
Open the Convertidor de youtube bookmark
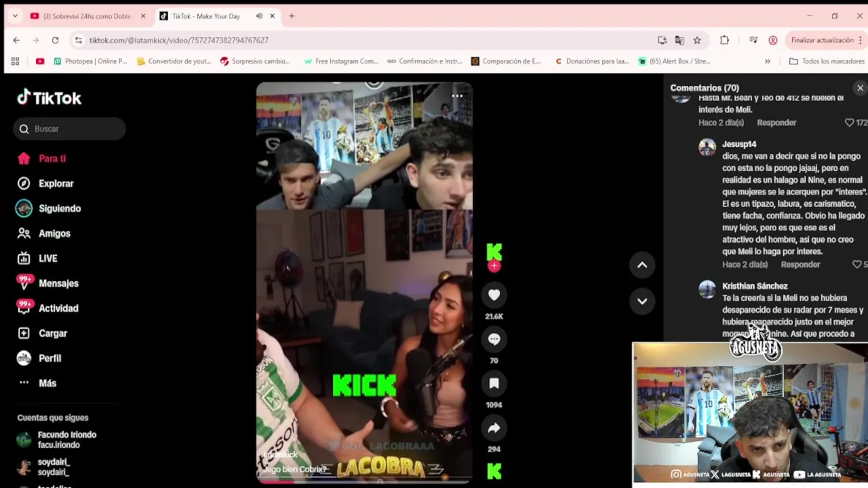174,61
